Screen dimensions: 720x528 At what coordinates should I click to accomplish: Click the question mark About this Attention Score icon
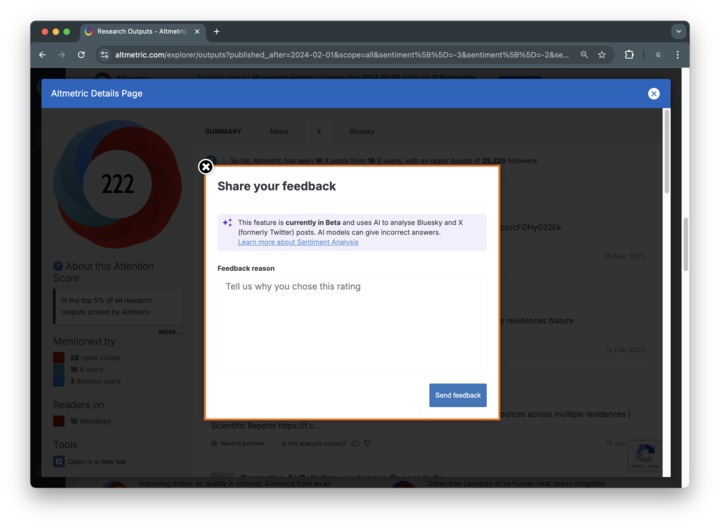58,266
